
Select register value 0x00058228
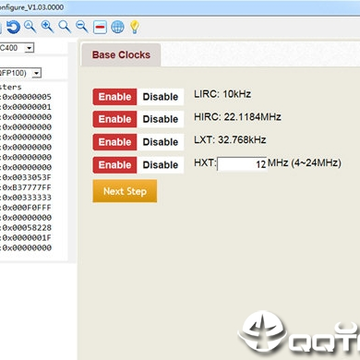(27, 228)
